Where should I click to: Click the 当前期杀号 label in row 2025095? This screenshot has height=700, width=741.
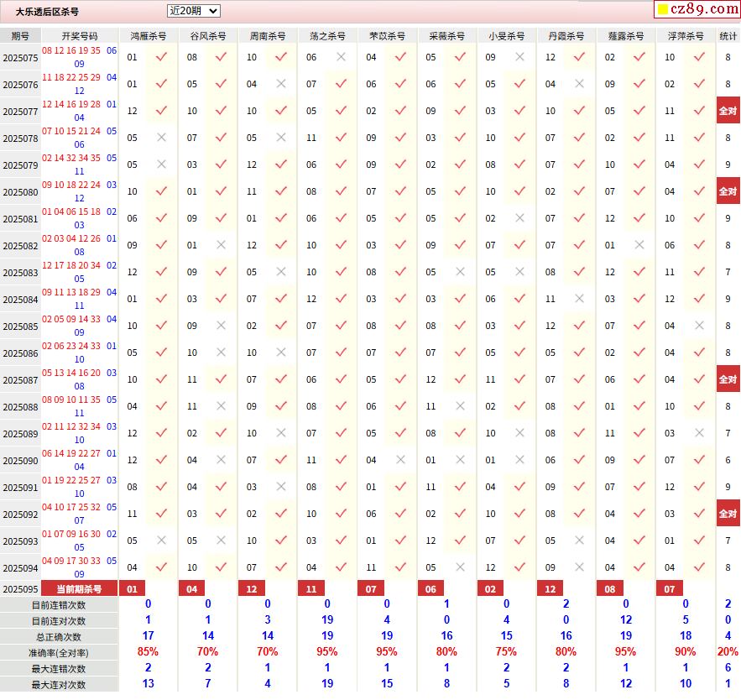pyautogui.click(x=80, y=589)
